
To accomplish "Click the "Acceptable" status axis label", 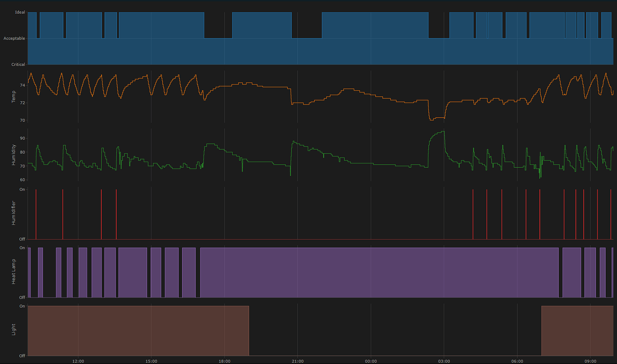I will pyautogui.click(x=14, y=38).
